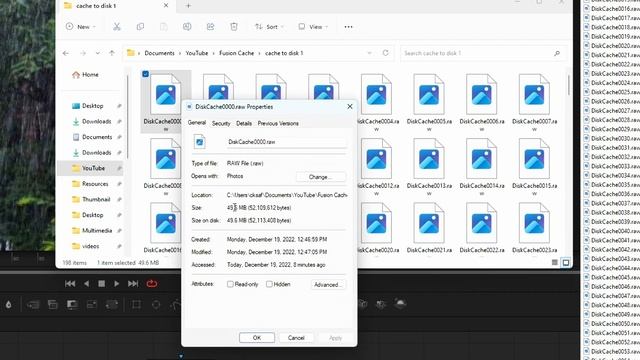Click Documents in the address breadcrumb
Viewport: 640px width, 360px height.
159,53
